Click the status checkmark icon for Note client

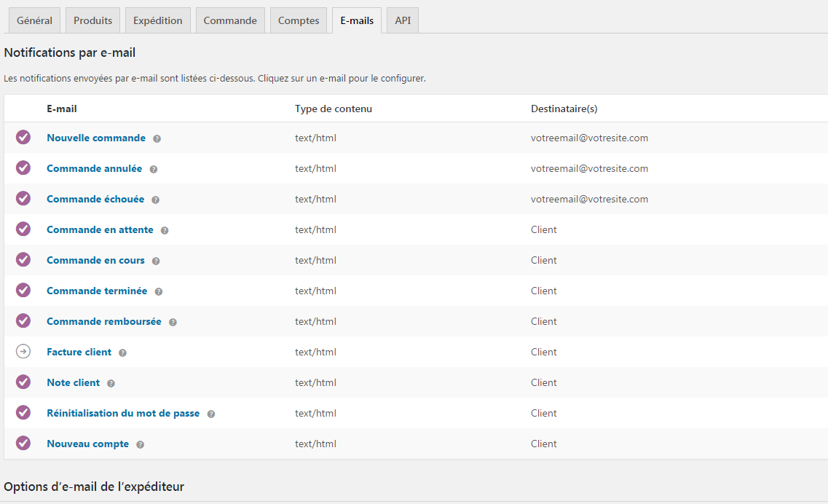tap(23, 382)
